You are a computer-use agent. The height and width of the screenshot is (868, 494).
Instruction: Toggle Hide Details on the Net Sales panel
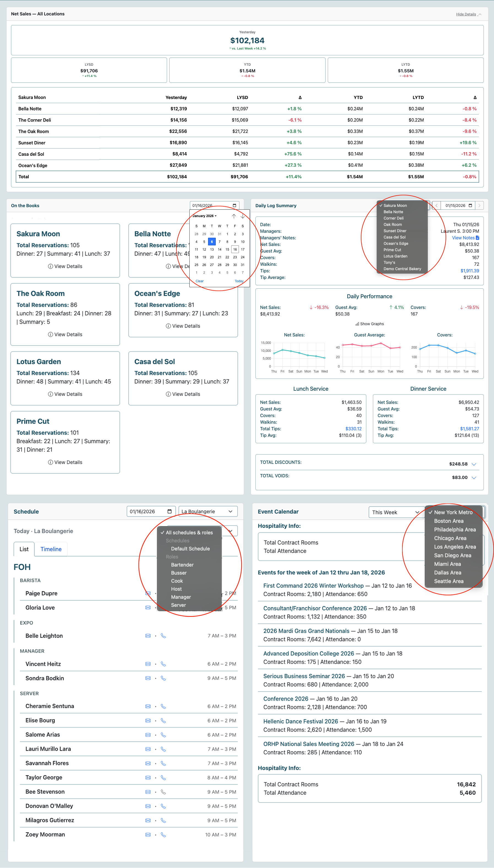(x=466, y=14)
